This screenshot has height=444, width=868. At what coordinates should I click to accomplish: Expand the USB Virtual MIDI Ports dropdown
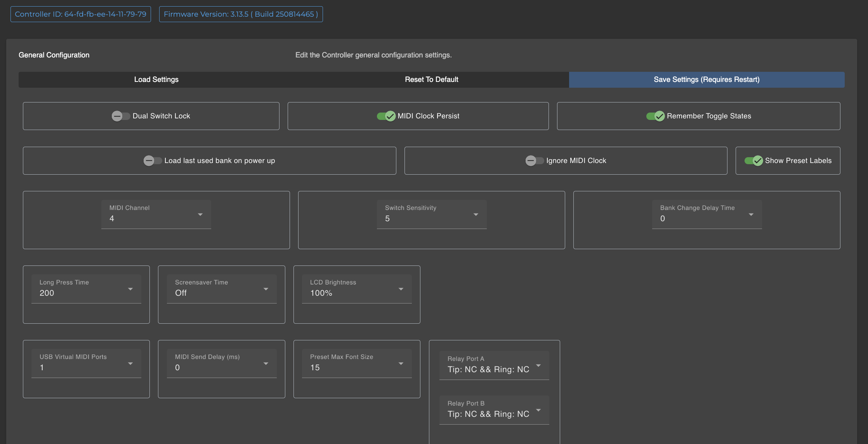[86, 363]
